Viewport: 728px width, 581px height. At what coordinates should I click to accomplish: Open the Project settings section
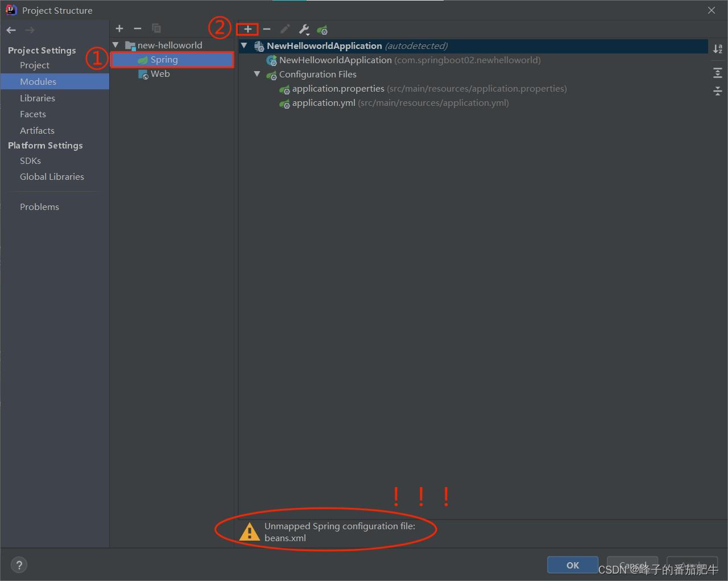coord(35,65)
